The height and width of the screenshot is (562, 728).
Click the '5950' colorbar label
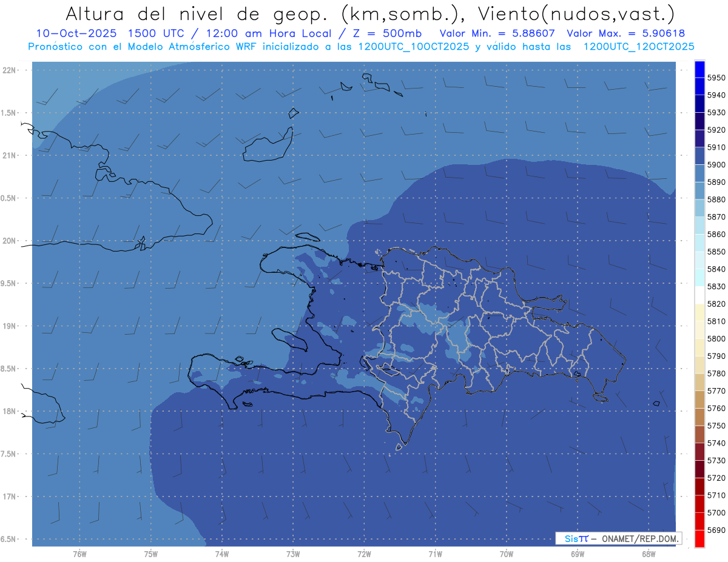pyautogui.click(x=716, y=78)
